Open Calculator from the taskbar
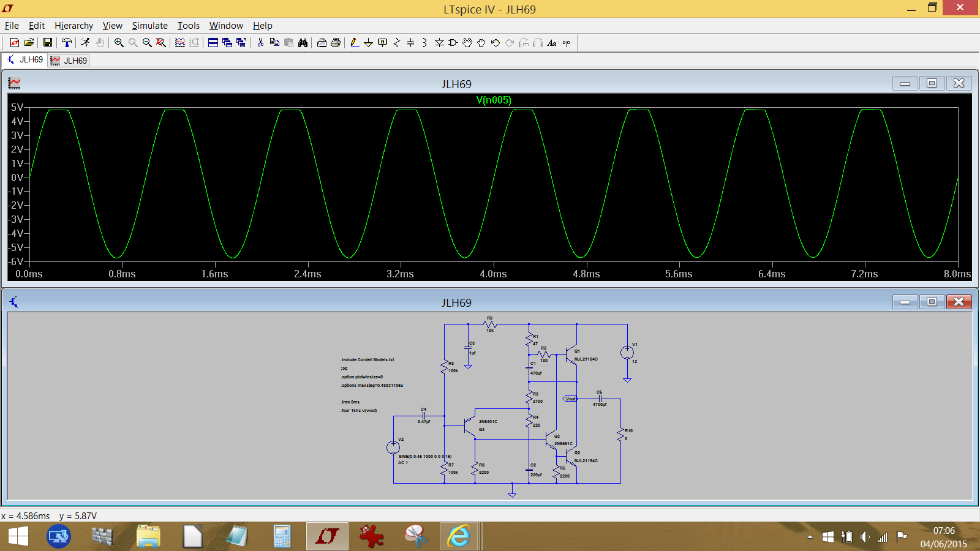980x551 pixels. pyautogui.click(x=282, y=537)
